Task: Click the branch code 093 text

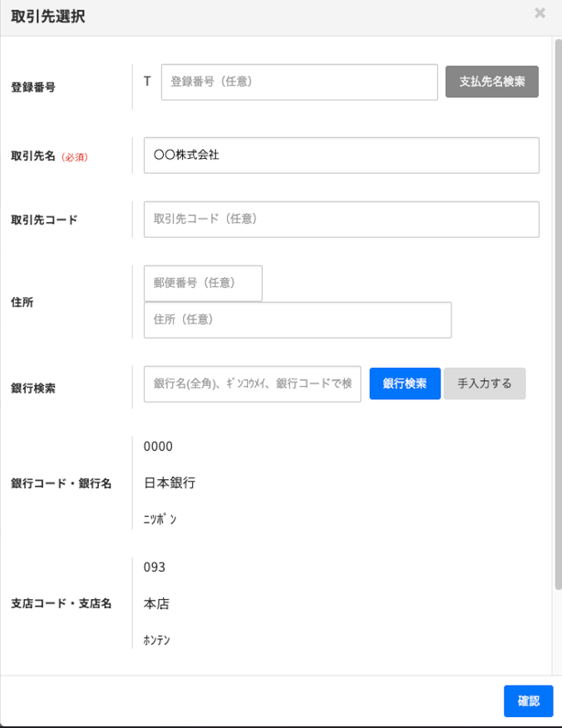Action: click(x=155, y=567)
